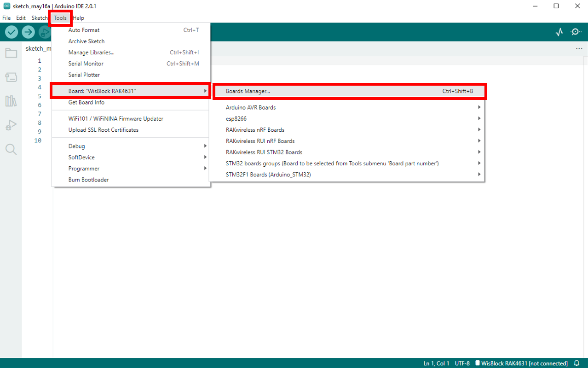Viewport: 588px width, 368px height.
Task: Click the sketch_m editor tab
Action: click(38, 48)
